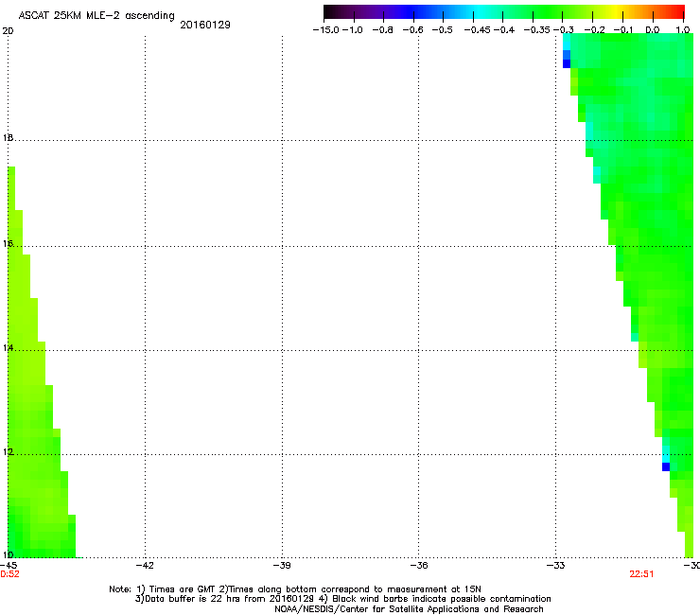Image resolution: width=700 pixels, height=615 pixels.
Task: Click the -0.1 color scale label
Action: [x=623, y=30]
